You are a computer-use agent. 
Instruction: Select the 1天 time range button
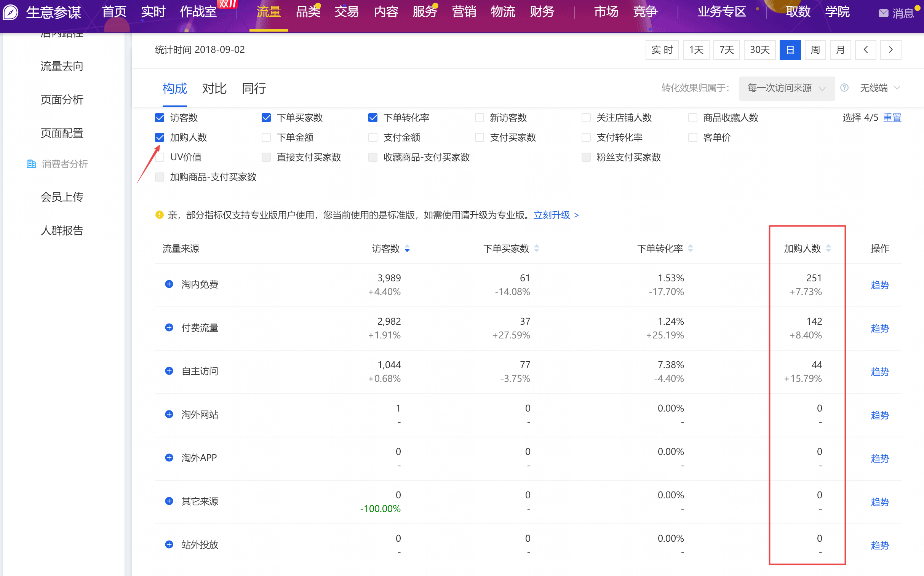pos(696,50)
